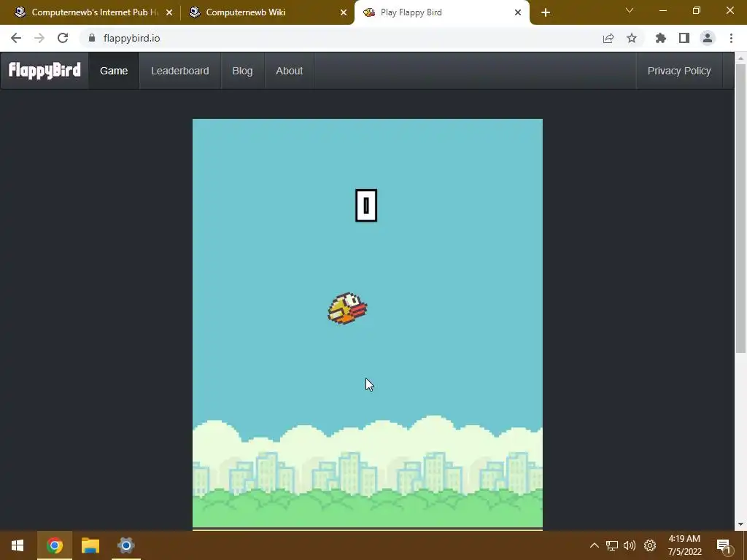The height and width of the screenshot is (560, 747).
Task: Open the Chrome profile avatar
Action: (708, 38)
